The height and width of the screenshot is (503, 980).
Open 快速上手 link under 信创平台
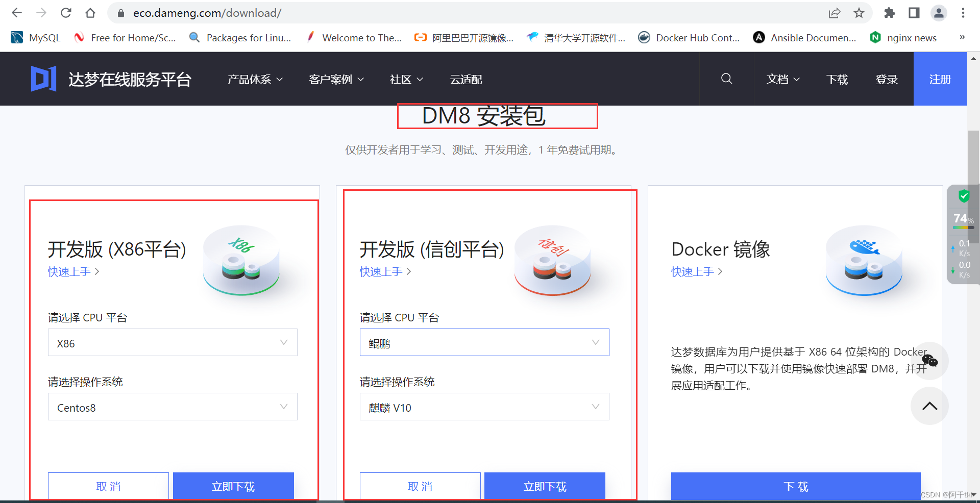click(385, 272)
